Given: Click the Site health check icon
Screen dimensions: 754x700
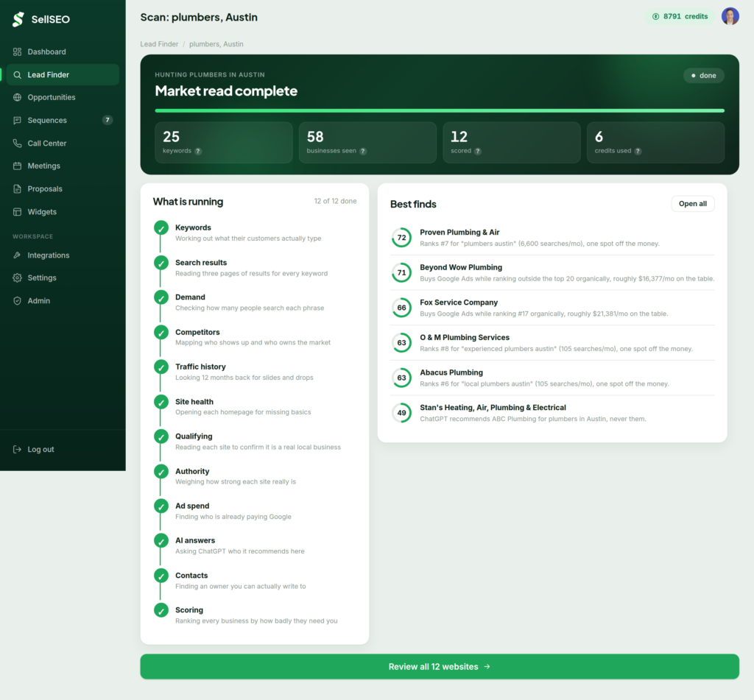Looking at the screenshot, I should 161,402.
